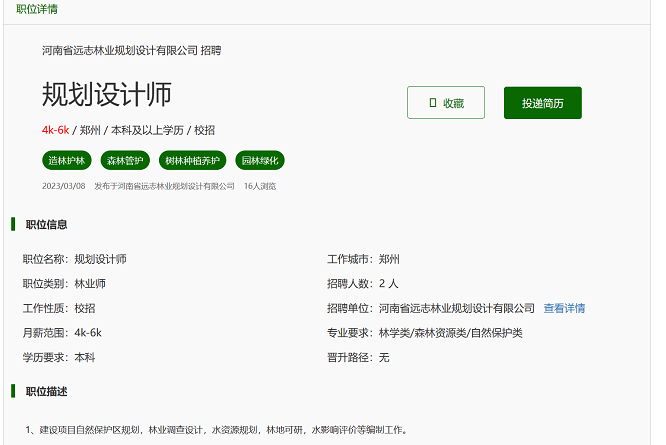666x445 pixels.
Task: Submit resume with 投递简历 button
Action: [x=542, y=103]
